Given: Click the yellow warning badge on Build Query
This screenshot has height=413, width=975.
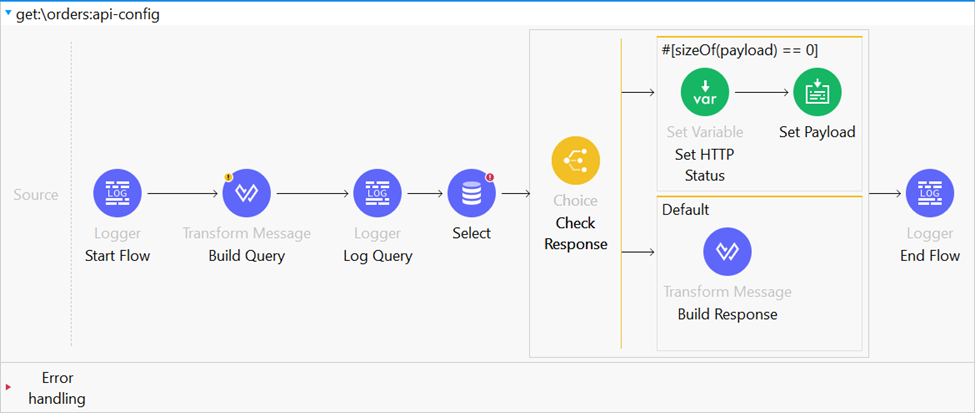Looking at the screenshot, I should (228, 177).
